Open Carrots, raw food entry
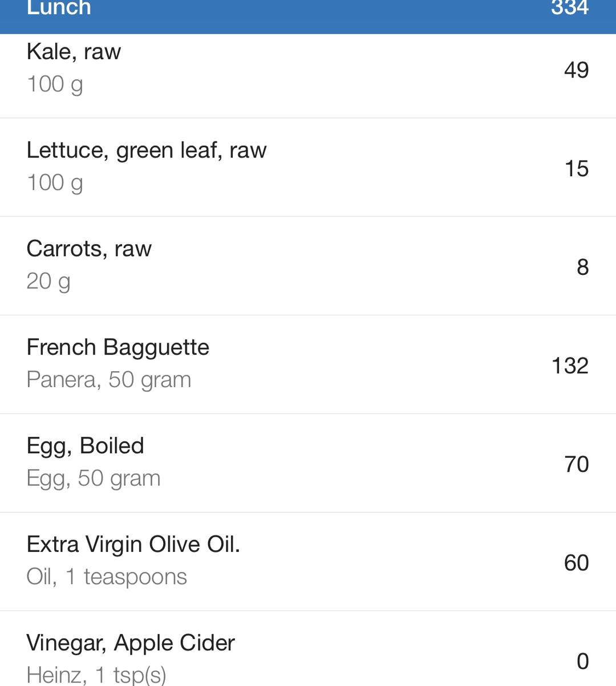The image size is (616, 686). tap(89, 249)
